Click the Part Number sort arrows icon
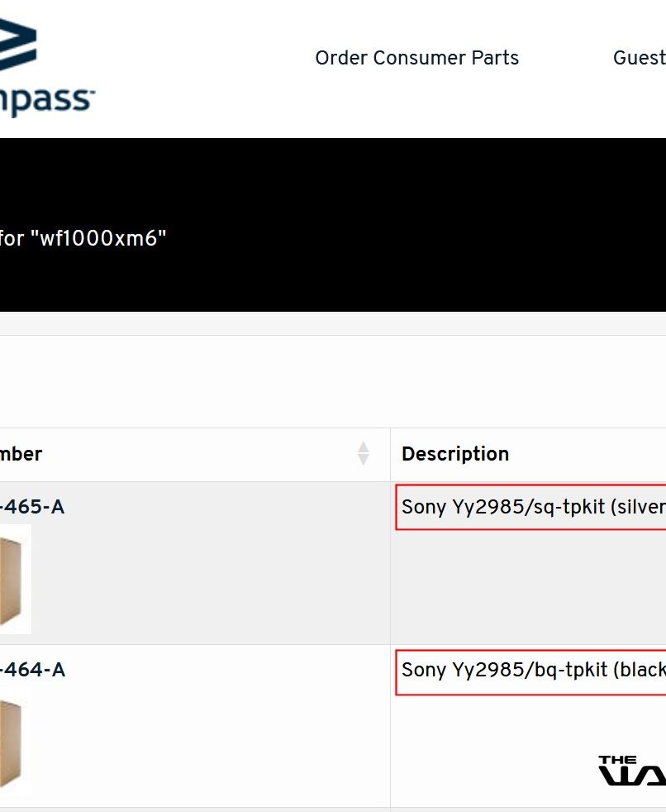 click(363, 453)
